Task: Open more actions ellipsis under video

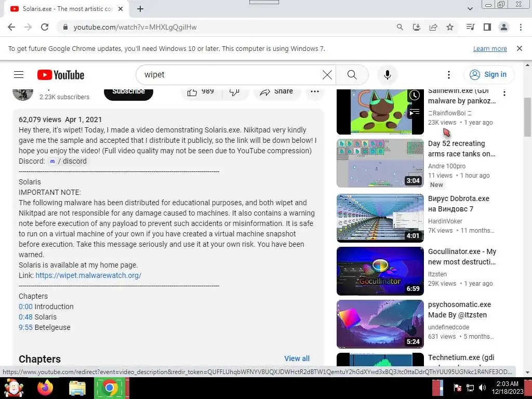Action: pyautogui.click(x=314, y=91)
